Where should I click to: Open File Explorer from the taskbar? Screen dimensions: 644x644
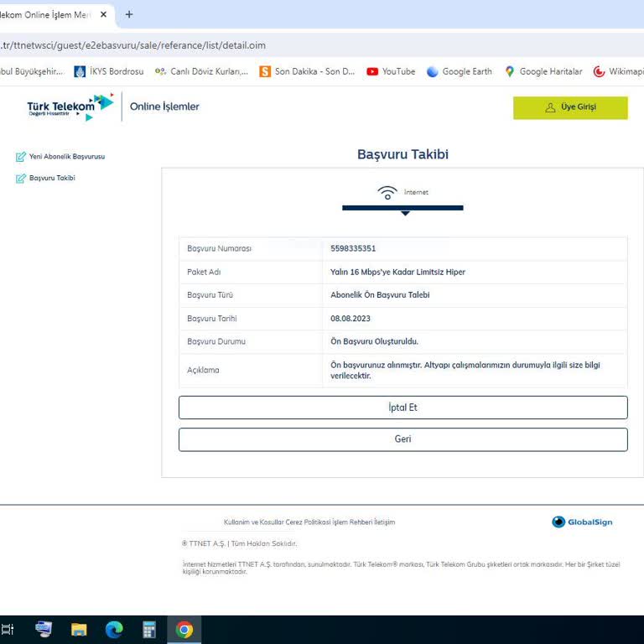pos(79,629)
